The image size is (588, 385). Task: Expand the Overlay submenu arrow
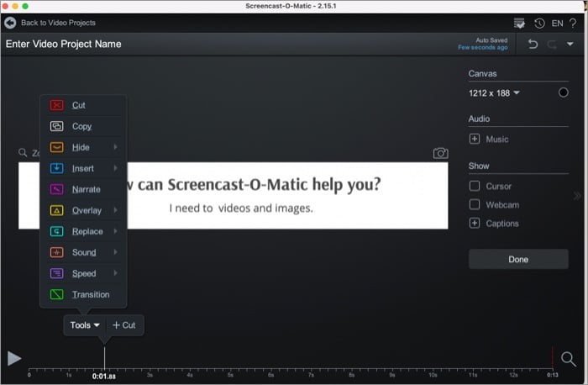coord(116,210)
